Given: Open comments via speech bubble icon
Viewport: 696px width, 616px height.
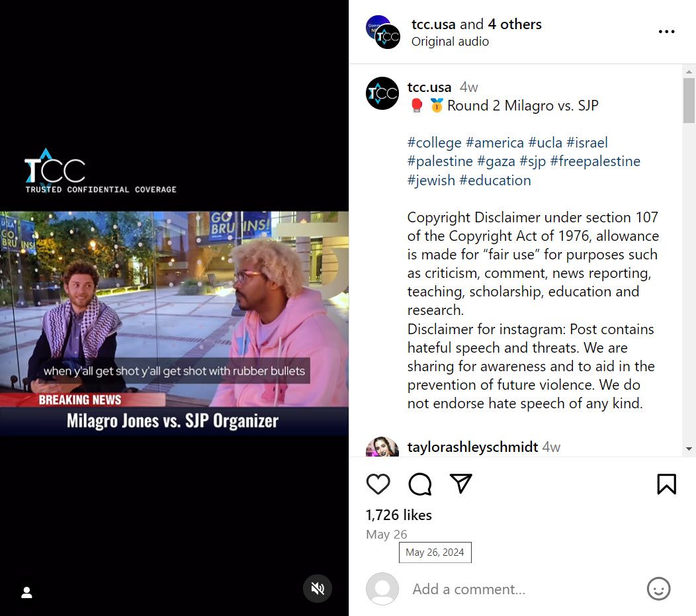Looking at the screenshot, I should click(420, 484).
